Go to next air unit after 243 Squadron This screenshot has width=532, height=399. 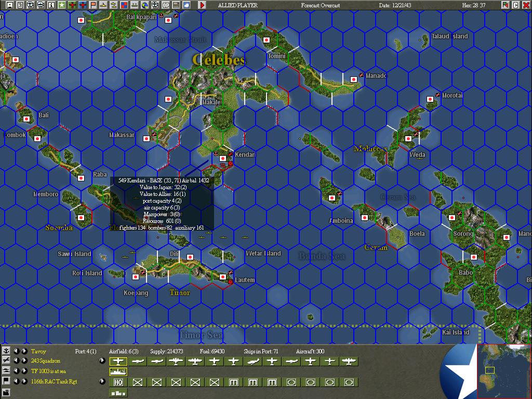[x=24, y=361]
